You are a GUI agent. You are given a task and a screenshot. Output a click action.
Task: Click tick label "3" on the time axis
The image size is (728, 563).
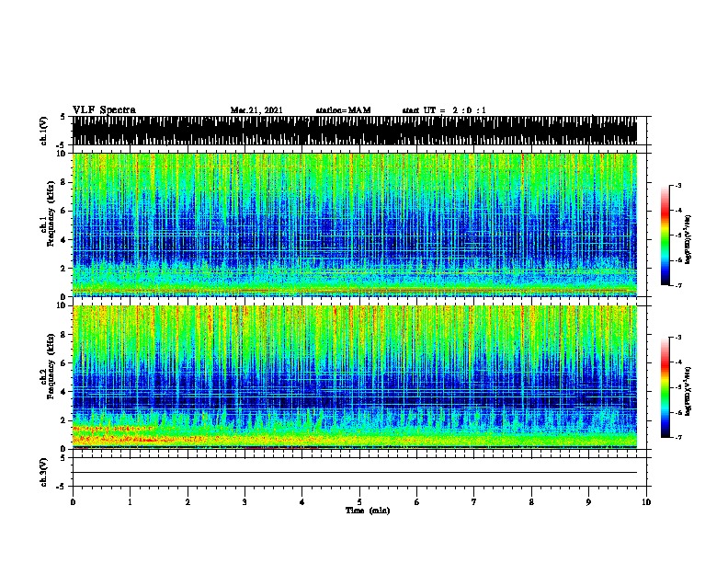coord(245,502)
